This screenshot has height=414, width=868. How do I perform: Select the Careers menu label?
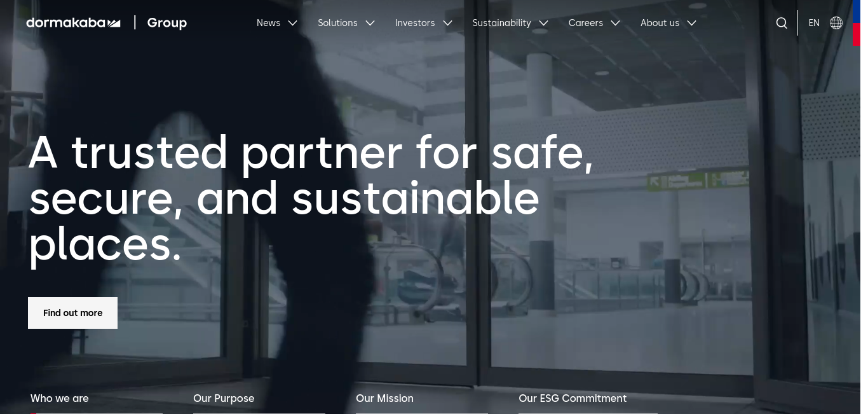585,23
